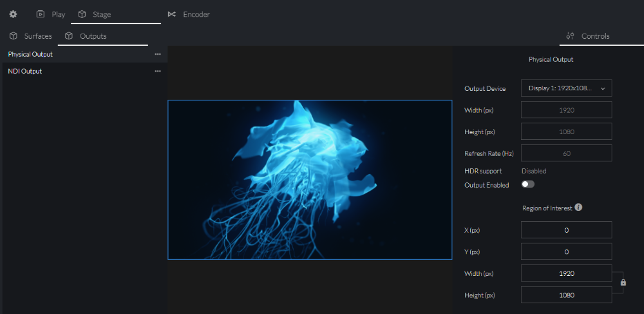Click the Region of Interest Width field
Screen dimensions: 644x314
[x=566, y=273]
